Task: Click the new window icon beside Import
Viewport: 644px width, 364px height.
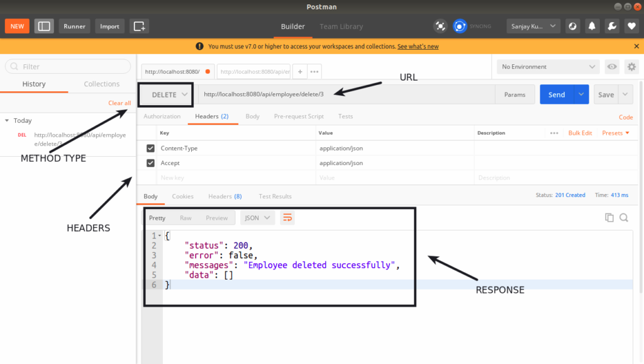Action: pos(139,26)
